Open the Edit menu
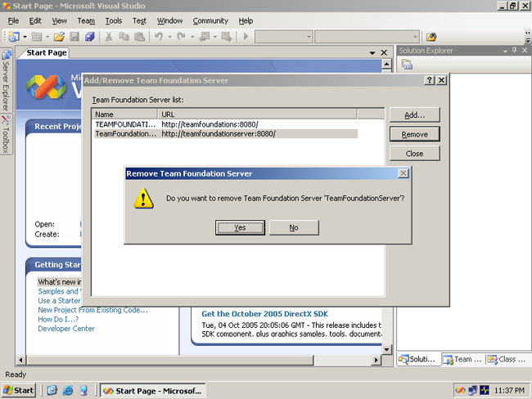 [x=35, y=20]
